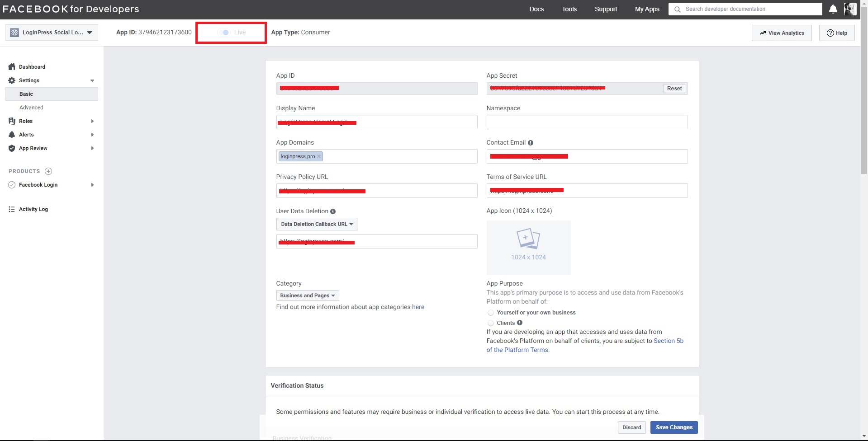Screen dimensions: 868x441
Task: Click the page vertical scrollbar
Action: tap(864, 90)
